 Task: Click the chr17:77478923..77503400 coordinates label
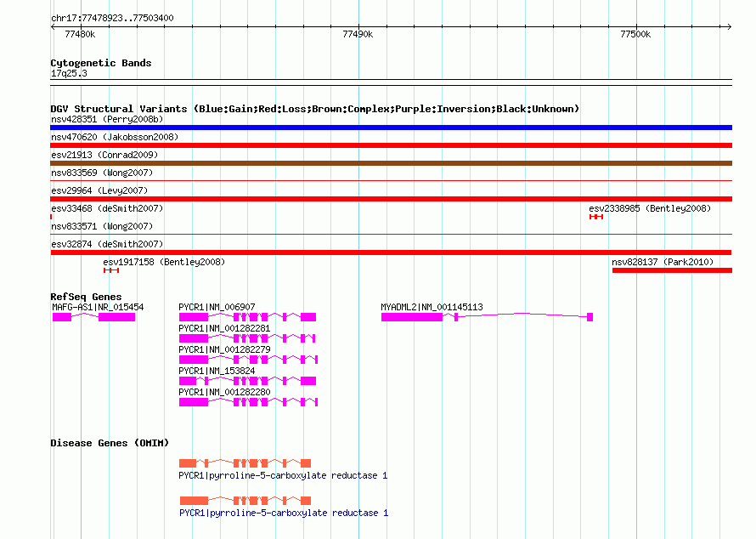pos(112,19)
